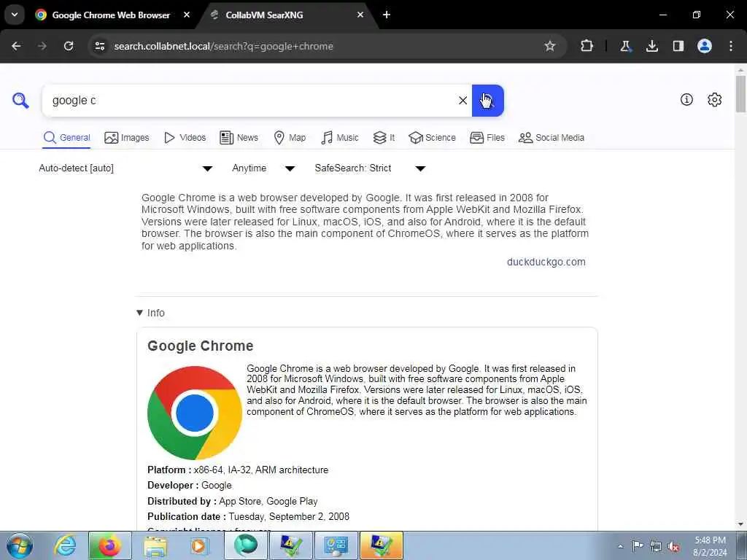Switch to Map search category

point(290,138)
